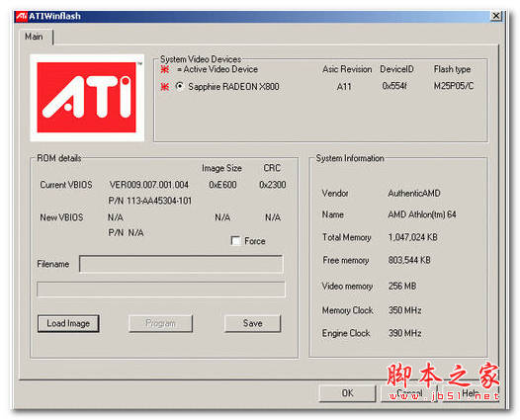This screenshot has height=420, width=520.
Task: Click the P/N 113-AA45304-101 part number
Action: (150, 201)
